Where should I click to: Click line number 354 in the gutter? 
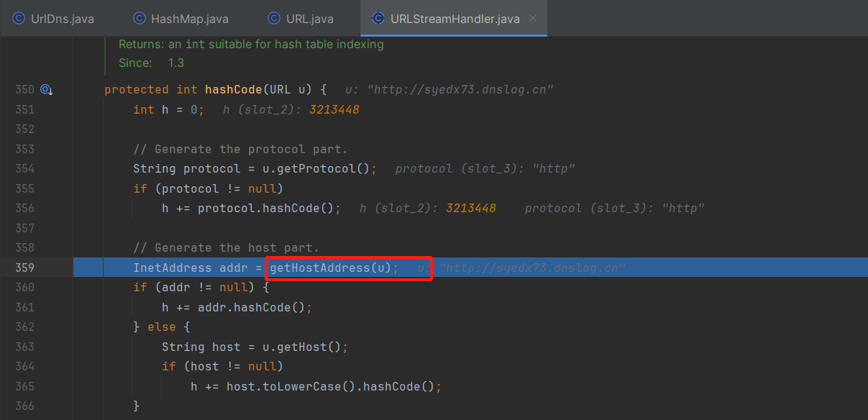click(x=24, y=168)
